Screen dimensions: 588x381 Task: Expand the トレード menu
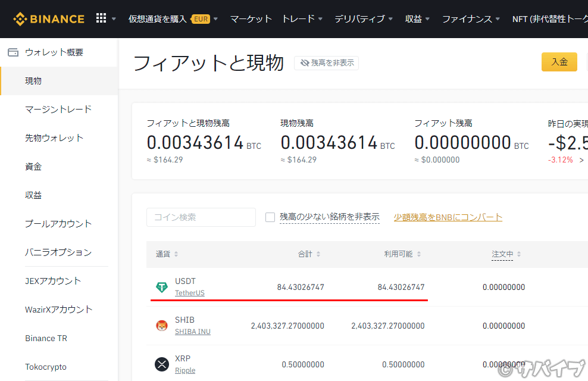click(302, 18)
